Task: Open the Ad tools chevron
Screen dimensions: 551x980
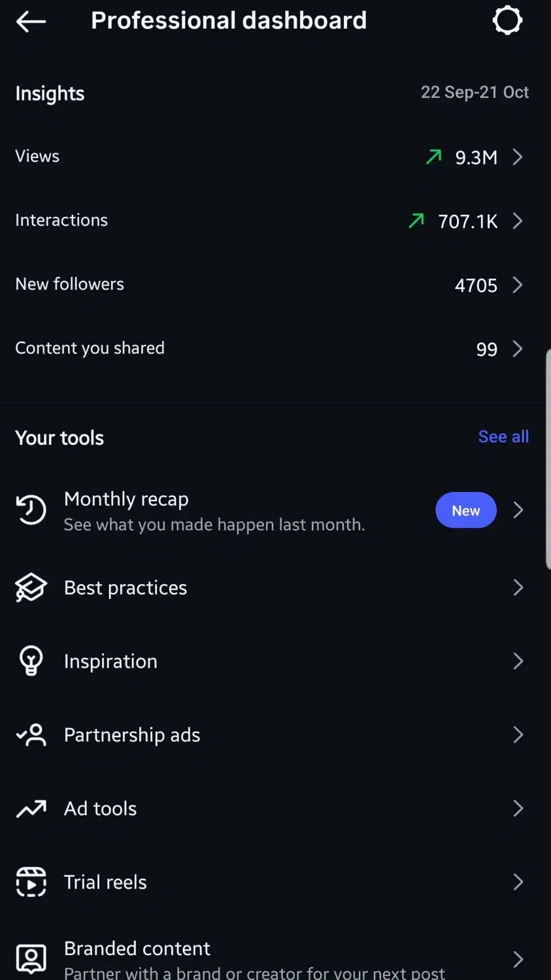Action: point(518,809)
